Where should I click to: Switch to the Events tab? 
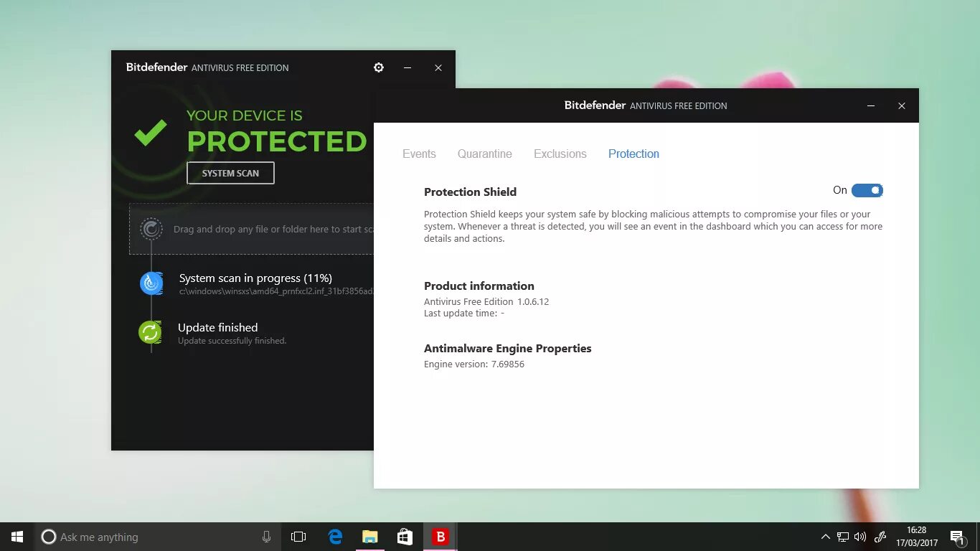coord(419,154)
